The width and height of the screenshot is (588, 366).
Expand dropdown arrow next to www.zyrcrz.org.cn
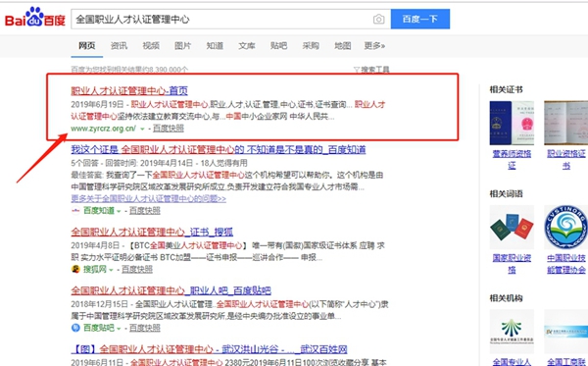click(x=142, y=129)
